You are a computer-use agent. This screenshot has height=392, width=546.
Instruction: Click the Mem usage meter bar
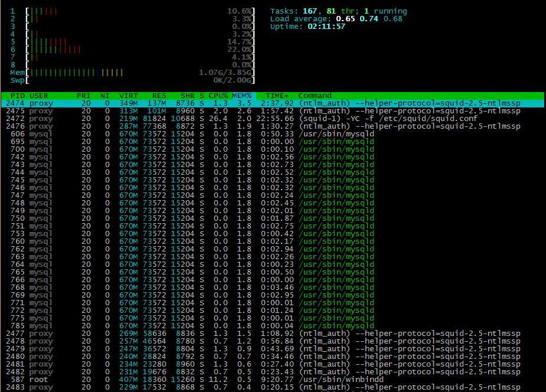click(x=133, y=73)
